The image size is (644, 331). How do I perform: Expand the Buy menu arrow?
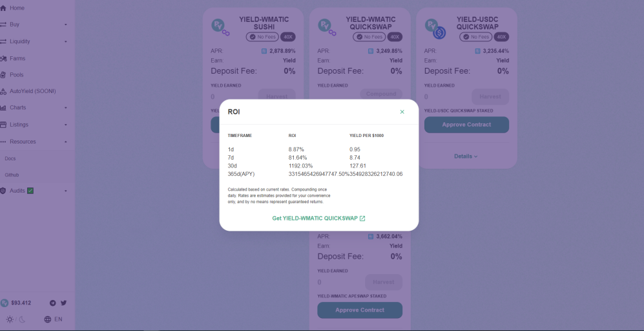coord(66,25)
